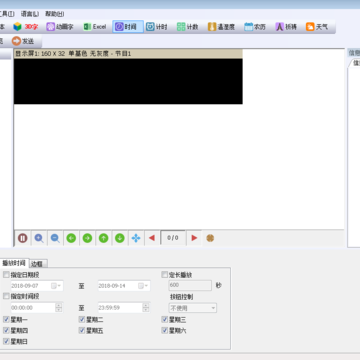Click the 0 / 0 page counter field
The image size is (360, 360).
coord(173,238)
